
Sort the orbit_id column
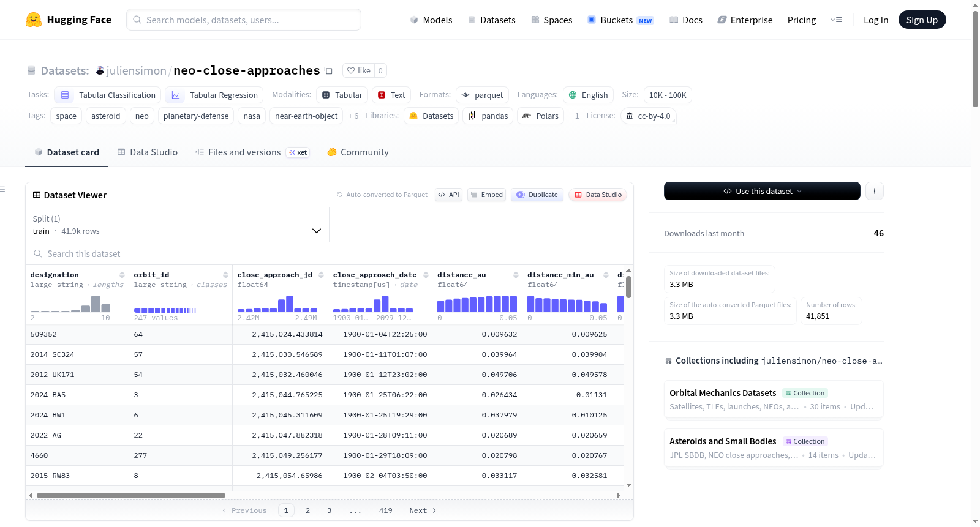226,275
